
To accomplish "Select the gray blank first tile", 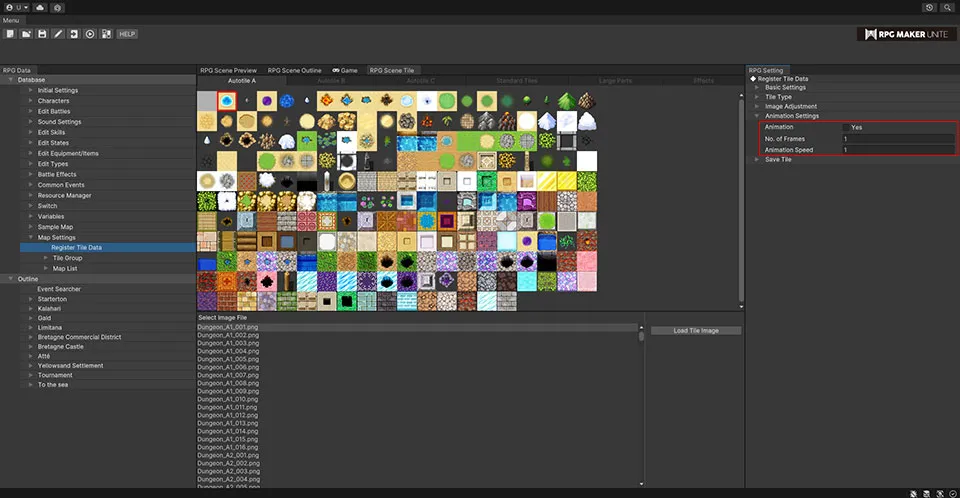I will click(207, 100).
